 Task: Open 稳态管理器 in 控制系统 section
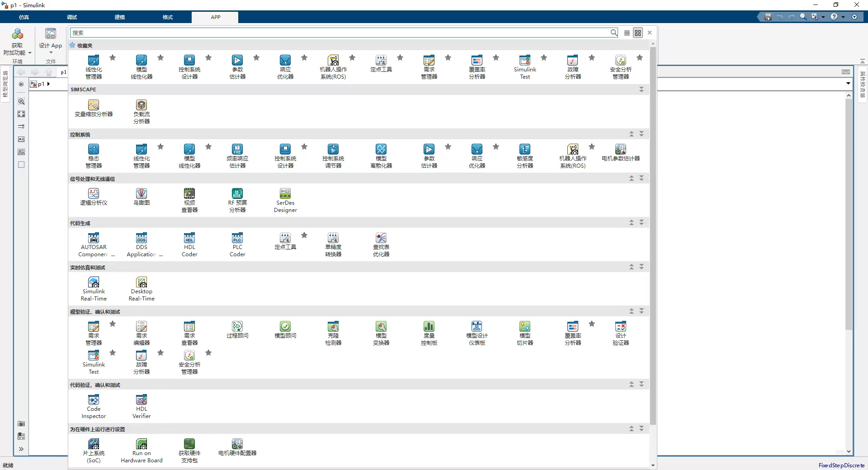pyautogui.click(x=94, y=156)
